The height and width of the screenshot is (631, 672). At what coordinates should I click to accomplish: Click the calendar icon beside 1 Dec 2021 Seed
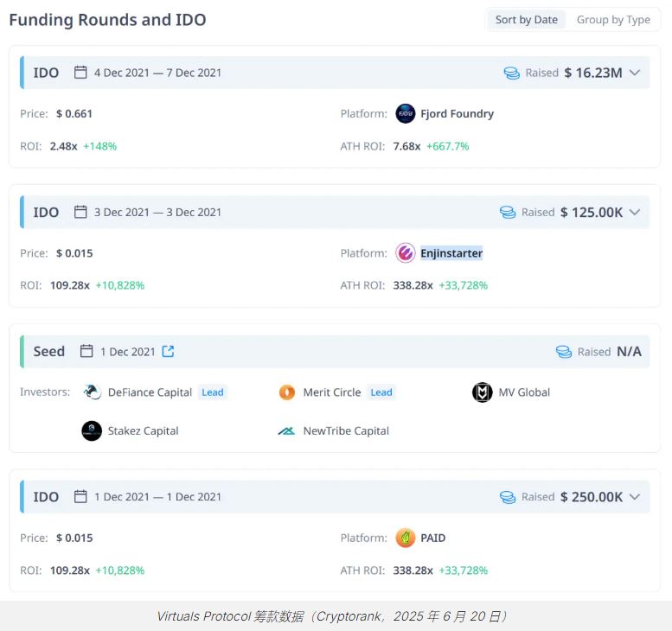[86, 351]
